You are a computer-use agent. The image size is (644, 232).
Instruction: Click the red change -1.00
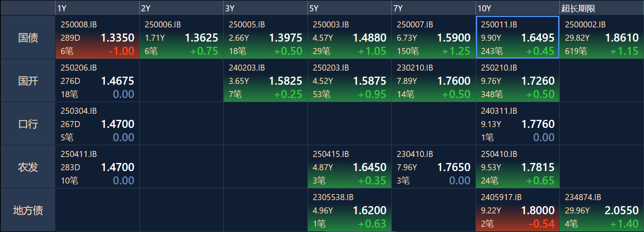click(121, 51)
